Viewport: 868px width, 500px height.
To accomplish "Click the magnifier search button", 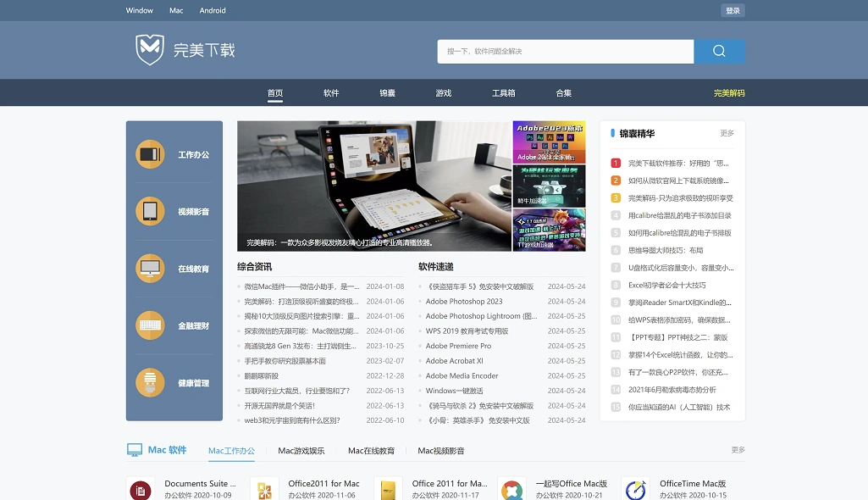I will (x=719, y=51).
